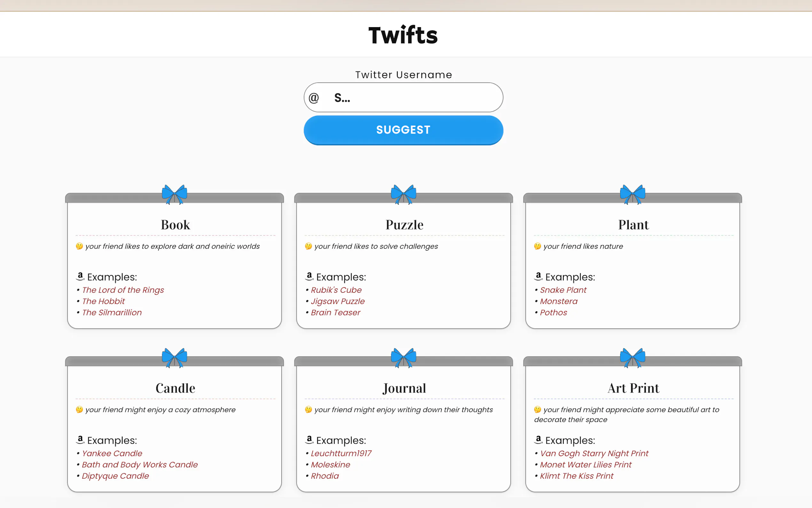Image resolution: width=812 pixels, height=508 pixels.
Task: Click the blue bow above the Art Print card
Action: pos(632,357)
